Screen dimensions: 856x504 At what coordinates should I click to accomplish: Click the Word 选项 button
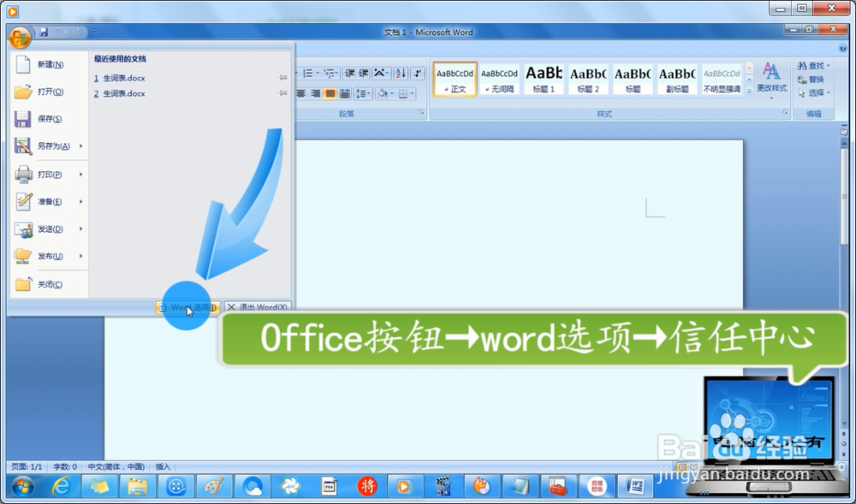[x=189, y=308]
